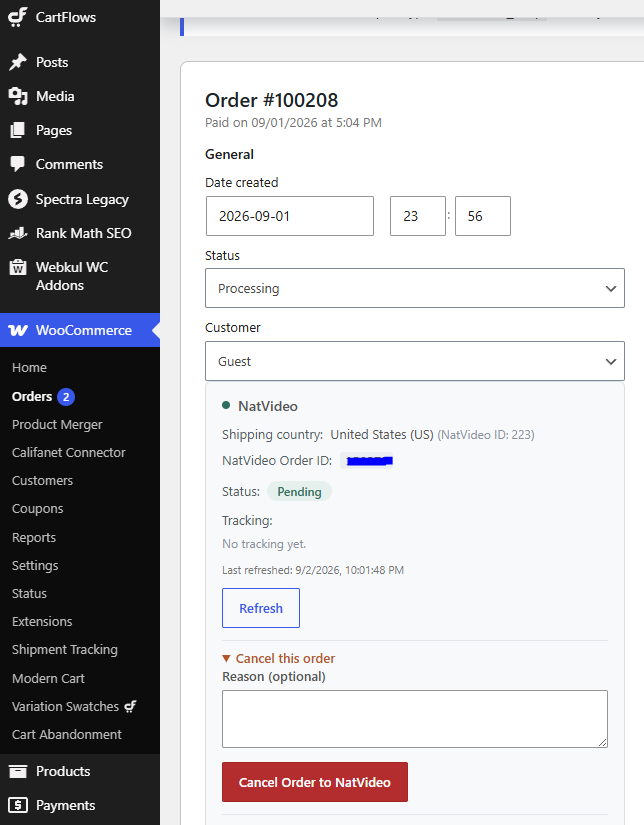This screenshot has width=644, height=825.
Task: Click the CartFlows logo icon
Action: 17,17
